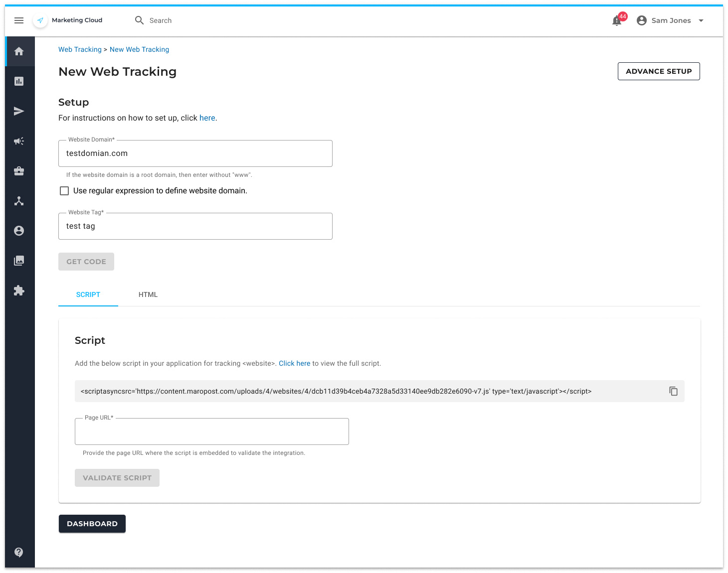Focus the Page URL input field
The width and height of the screenshot is (728, 573).
tap(212, 431)
